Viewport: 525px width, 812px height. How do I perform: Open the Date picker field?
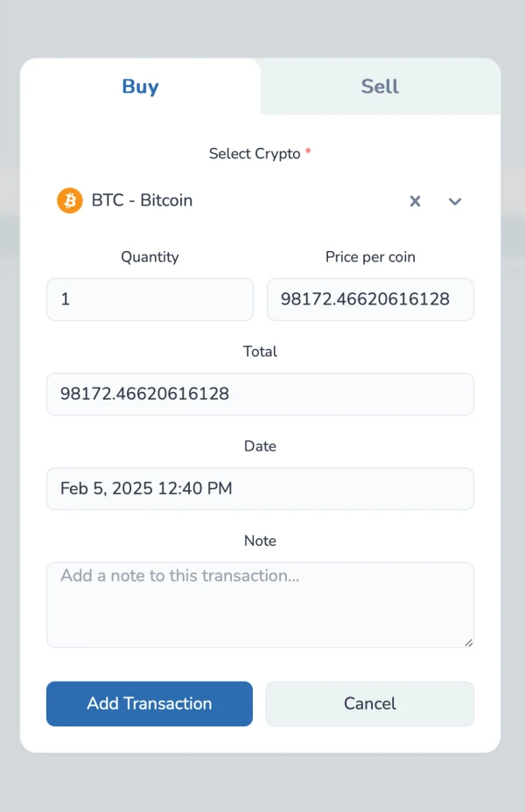pos(260,488)
